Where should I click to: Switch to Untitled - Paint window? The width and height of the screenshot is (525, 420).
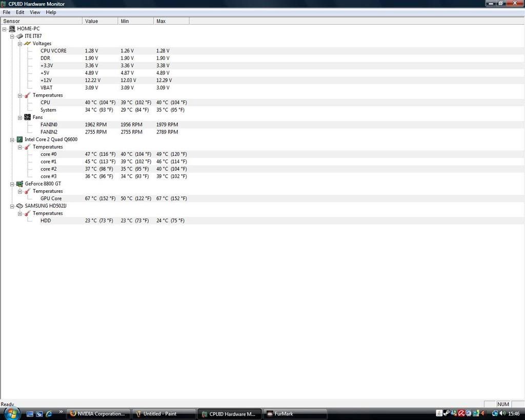pos(164,414)
